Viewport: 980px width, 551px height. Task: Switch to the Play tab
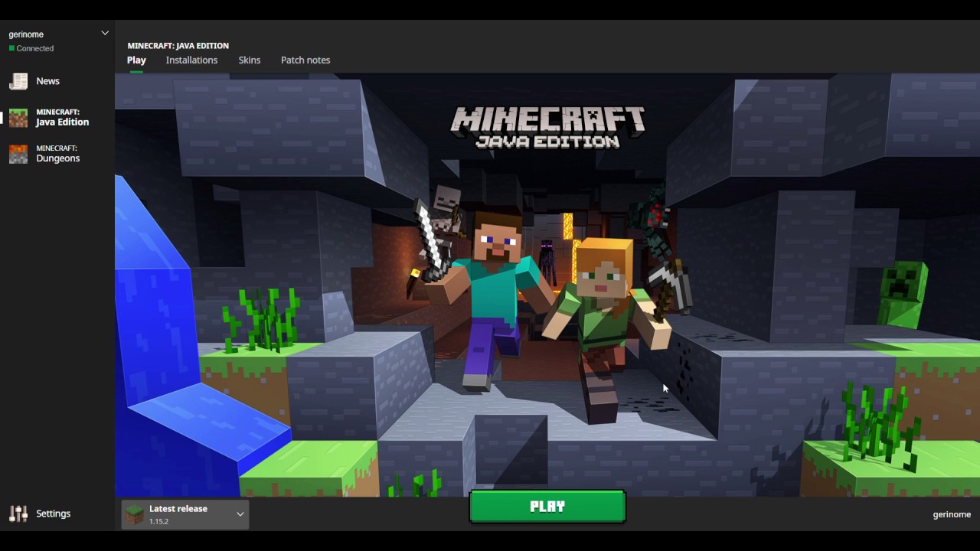pos(136,60)
